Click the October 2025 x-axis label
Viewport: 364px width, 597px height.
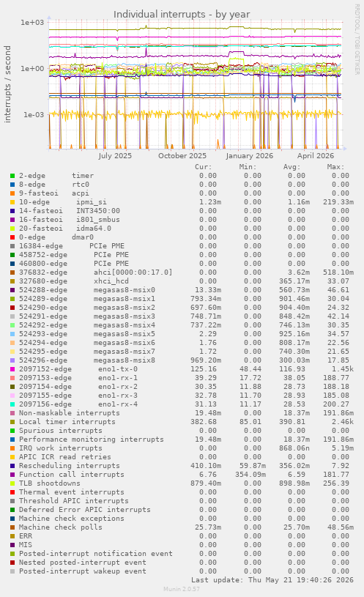click(182, 156)
